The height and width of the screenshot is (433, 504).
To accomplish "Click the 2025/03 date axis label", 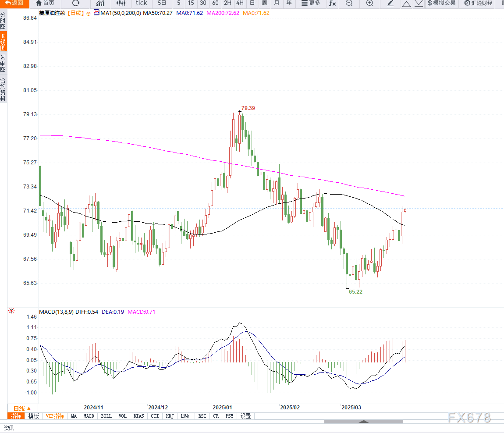I will 351,407.
